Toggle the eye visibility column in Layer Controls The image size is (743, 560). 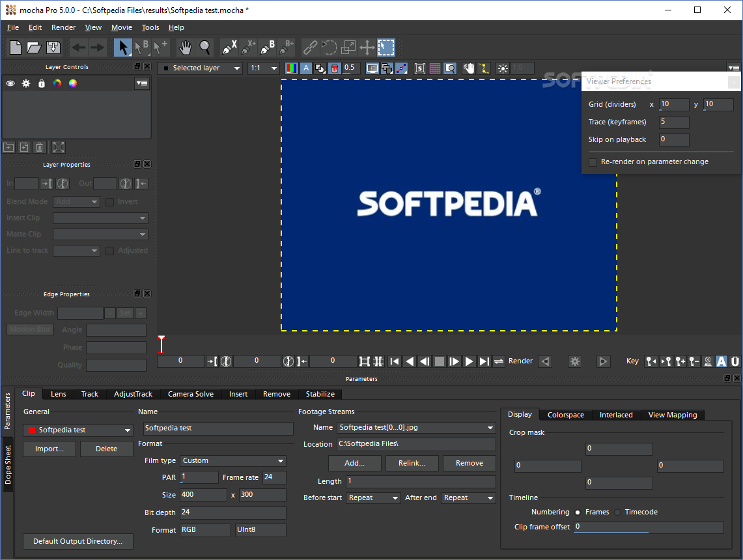point(10,83)
